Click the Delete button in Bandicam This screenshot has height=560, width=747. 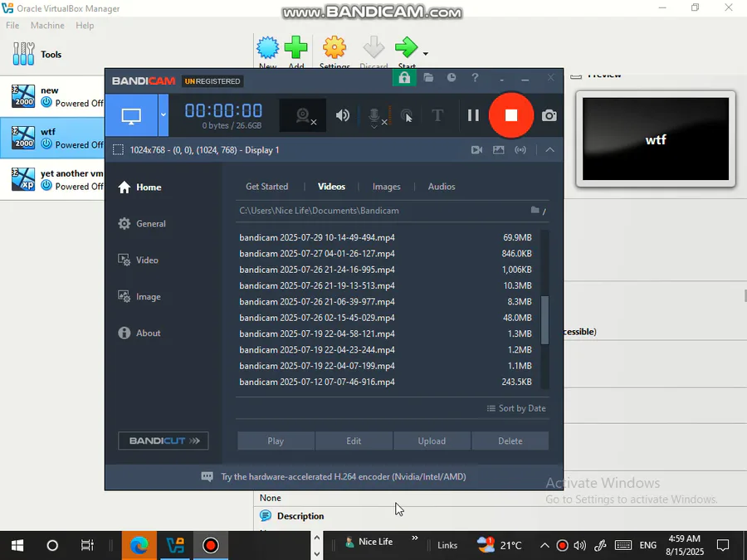pyautogui.click(x=510, y=441)
